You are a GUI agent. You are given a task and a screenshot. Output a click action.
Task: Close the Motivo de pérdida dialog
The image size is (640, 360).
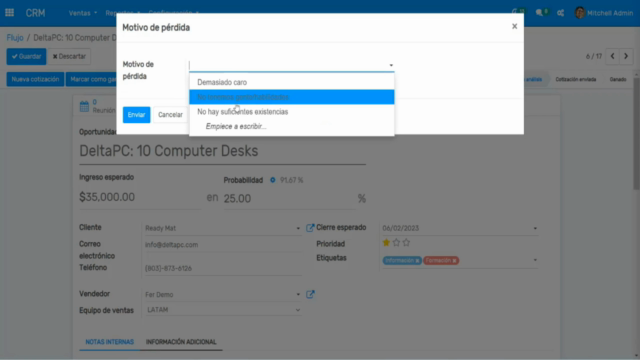point(514,27)
